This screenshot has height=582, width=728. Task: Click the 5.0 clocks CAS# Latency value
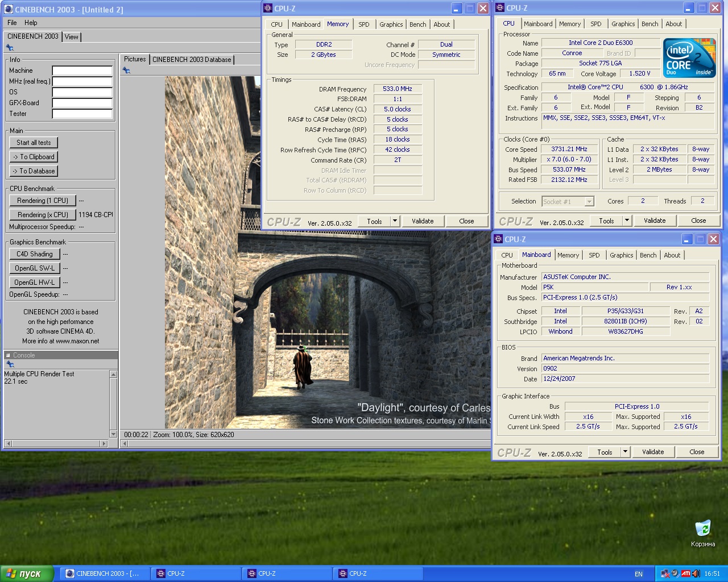tap(398, 109)
